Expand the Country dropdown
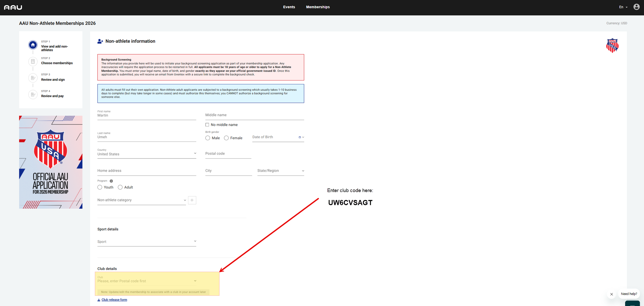Image resolution: width=644 pixels, height=306 pixels. (x=147, y=154)
